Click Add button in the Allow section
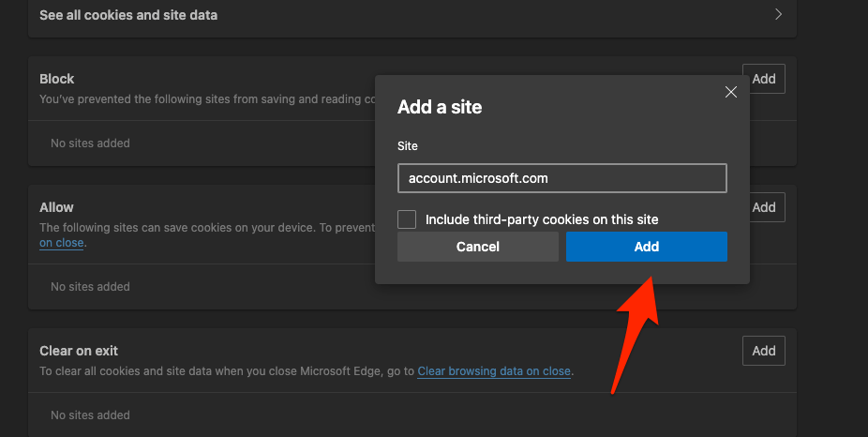The height and width of the screenshot is (437, 868). click(763, 207)
